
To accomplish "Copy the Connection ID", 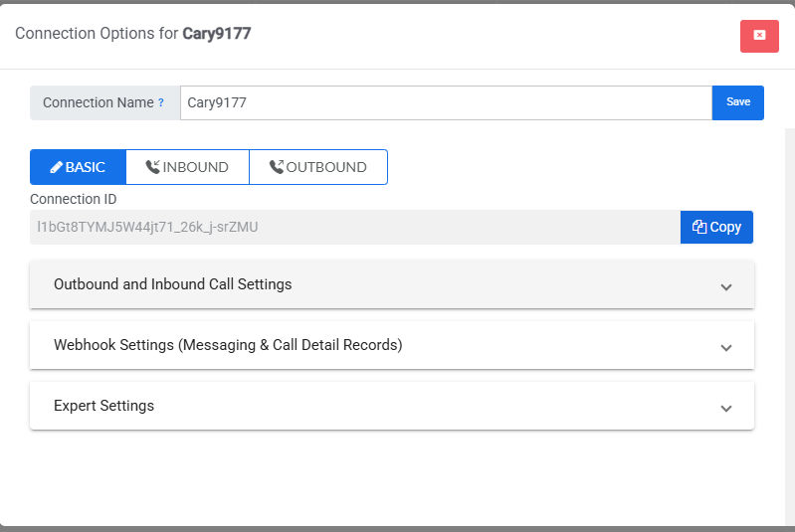I will [716, 227].
